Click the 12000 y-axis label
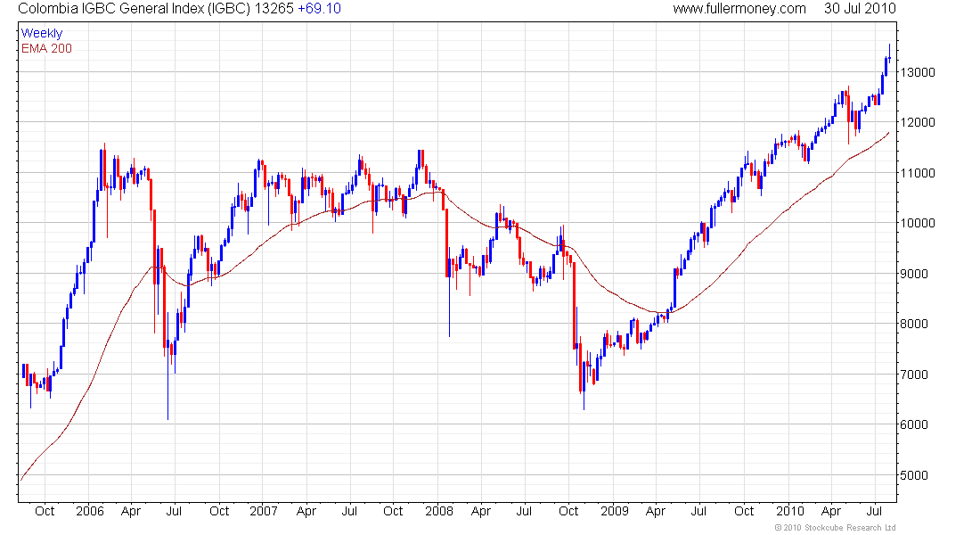 (918, 123)
